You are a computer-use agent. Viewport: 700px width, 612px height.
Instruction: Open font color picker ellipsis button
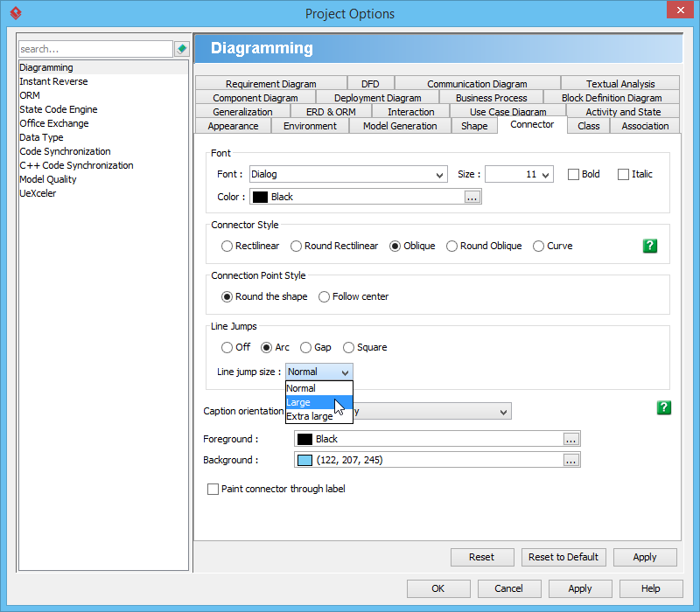pos(472,197)
